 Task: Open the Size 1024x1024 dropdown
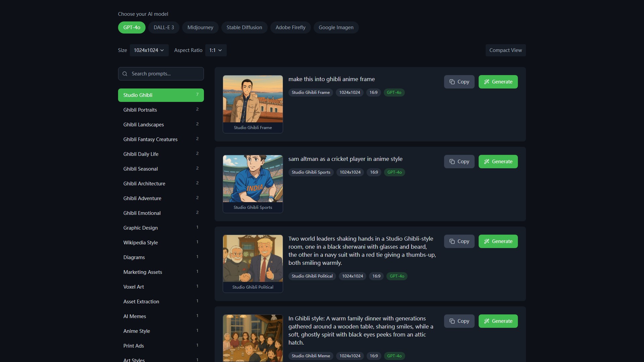click(x=149, y=50)
